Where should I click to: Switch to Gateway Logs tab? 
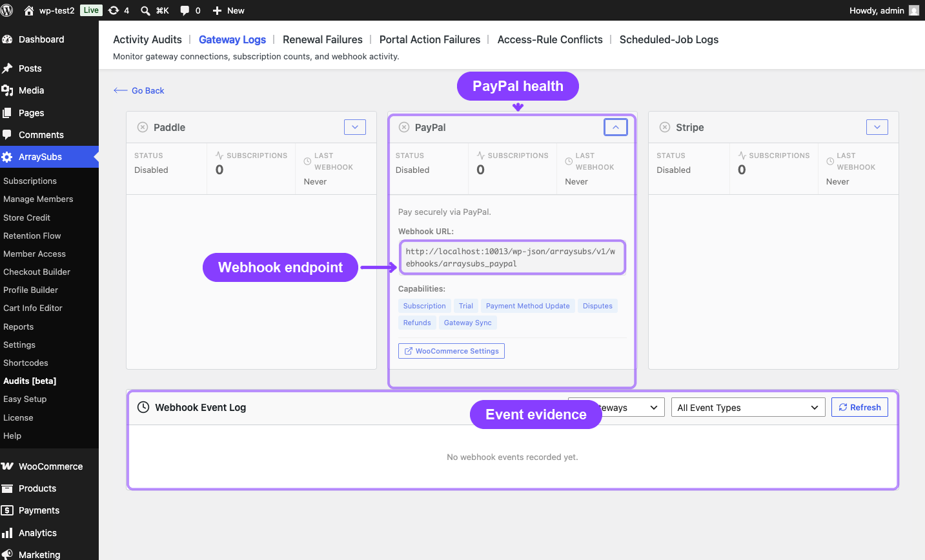[232, 39]
